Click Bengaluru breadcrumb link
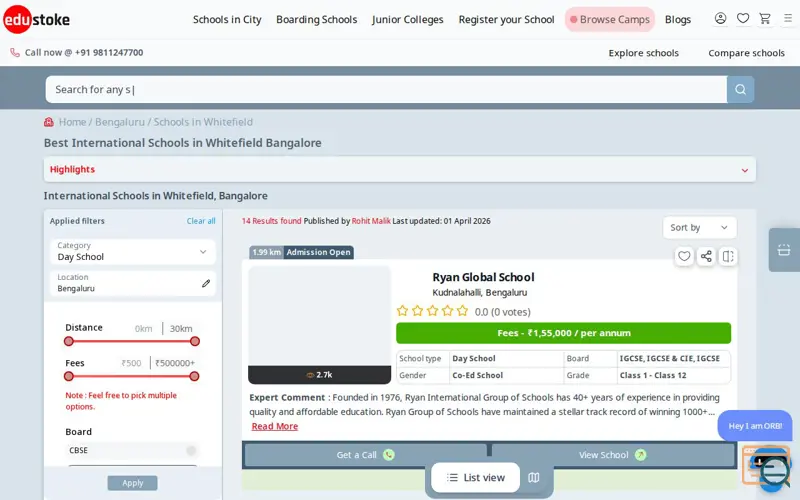The width and height of the screenshot is (800, 500). (x=120, y=122)
